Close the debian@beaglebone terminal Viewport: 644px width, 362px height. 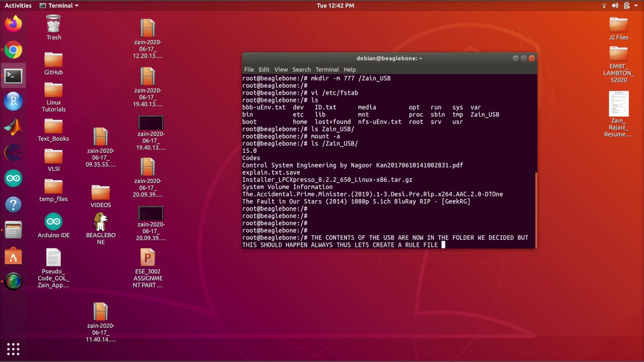click(x=532, y=58)
